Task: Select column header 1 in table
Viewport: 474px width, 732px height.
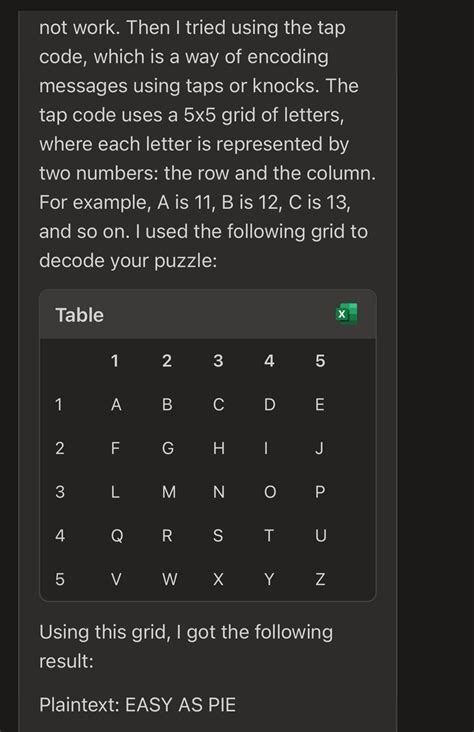Action: pos(115,361)
